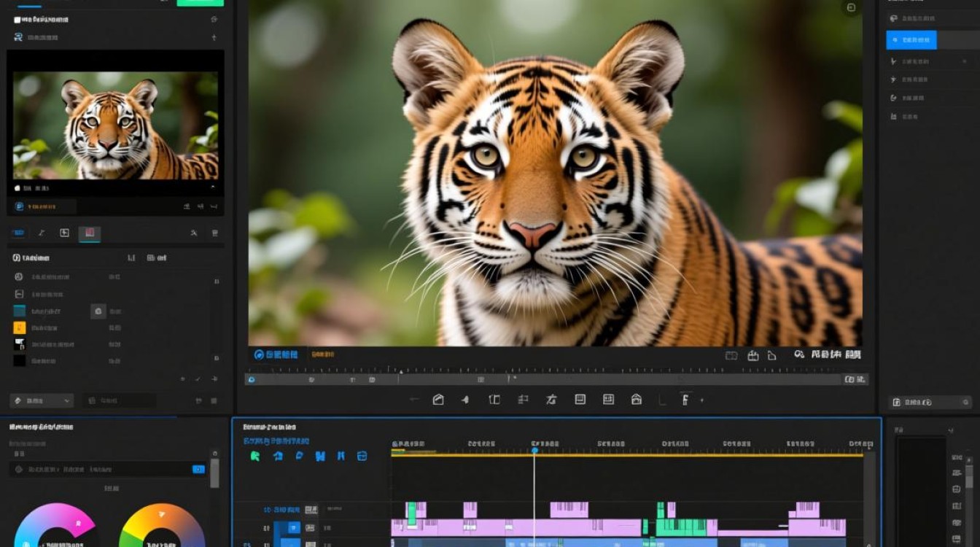
Task: Click the scrub bar beneath the tiger preview
Action: coord(545,379)
